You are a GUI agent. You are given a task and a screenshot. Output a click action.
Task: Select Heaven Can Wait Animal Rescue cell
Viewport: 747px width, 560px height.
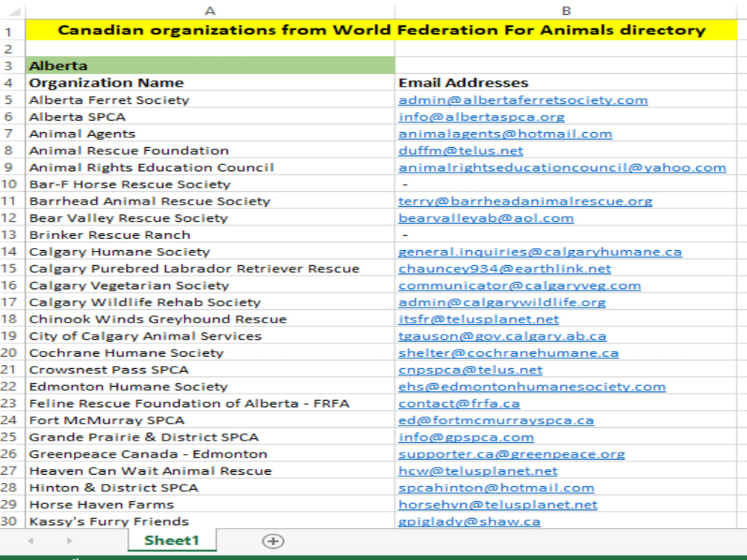(x=210, y=471)
